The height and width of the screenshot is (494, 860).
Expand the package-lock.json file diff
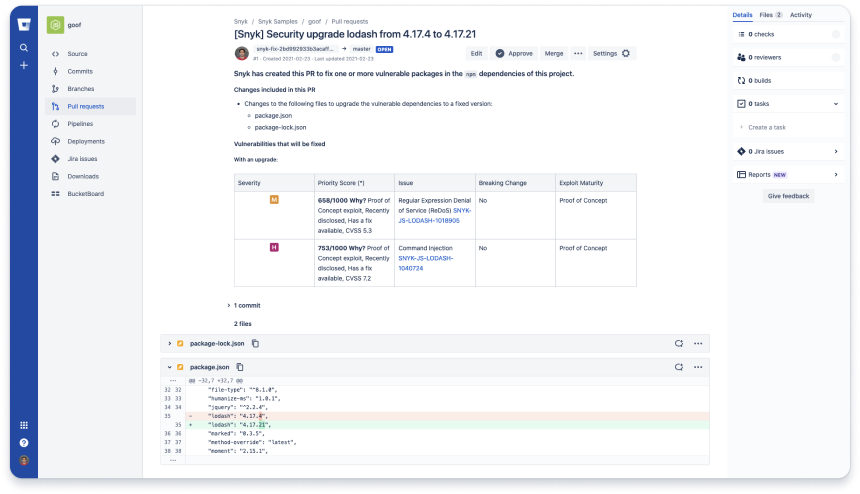pyautogui.click(x=170, y=343)
